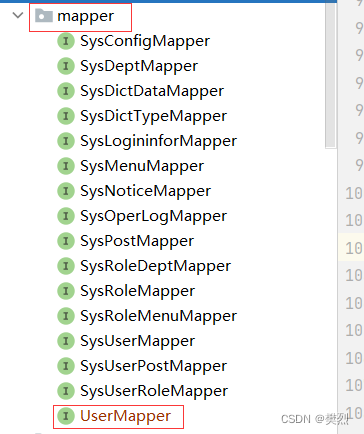Open SysRoleMenuMapper file

[x=158, y=317]
